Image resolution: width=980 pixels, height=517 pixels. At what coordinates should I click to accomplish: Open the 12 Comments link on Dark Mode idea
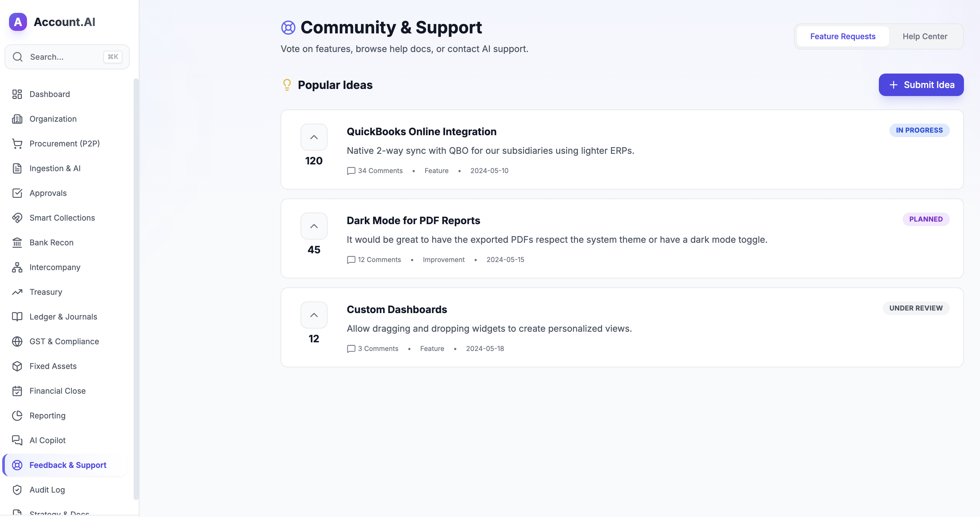374,260
